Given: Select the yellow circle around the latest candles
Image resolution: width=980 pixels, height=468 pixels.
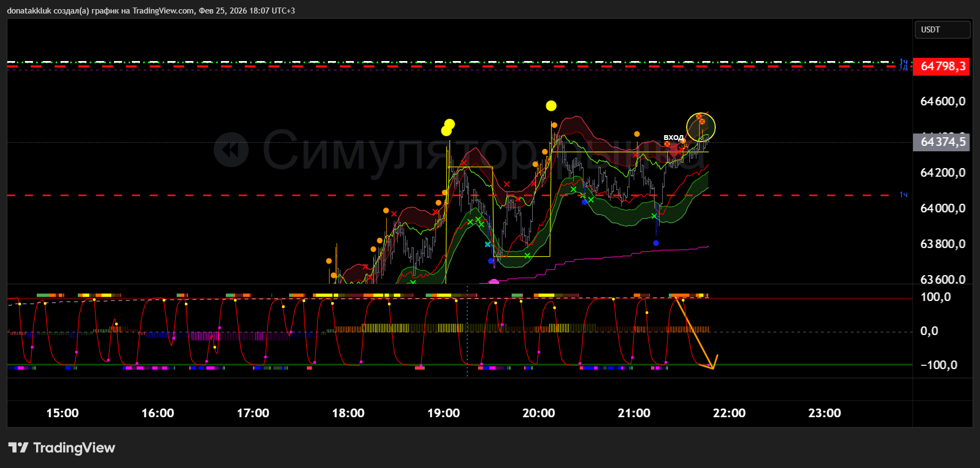Looking at the screenshot, I should click(701, 128).
